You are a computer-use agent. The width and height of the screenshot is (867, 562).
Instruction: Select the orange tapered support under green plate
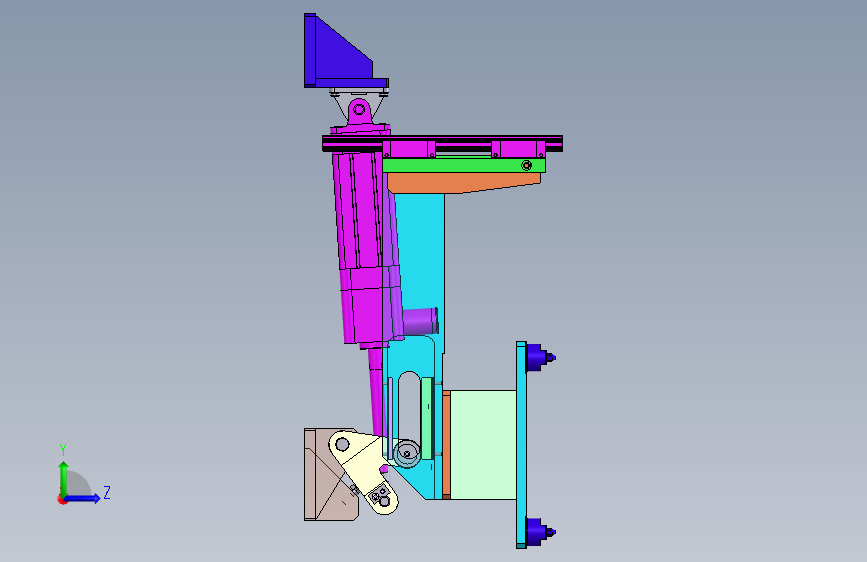[x=463, y=182]
